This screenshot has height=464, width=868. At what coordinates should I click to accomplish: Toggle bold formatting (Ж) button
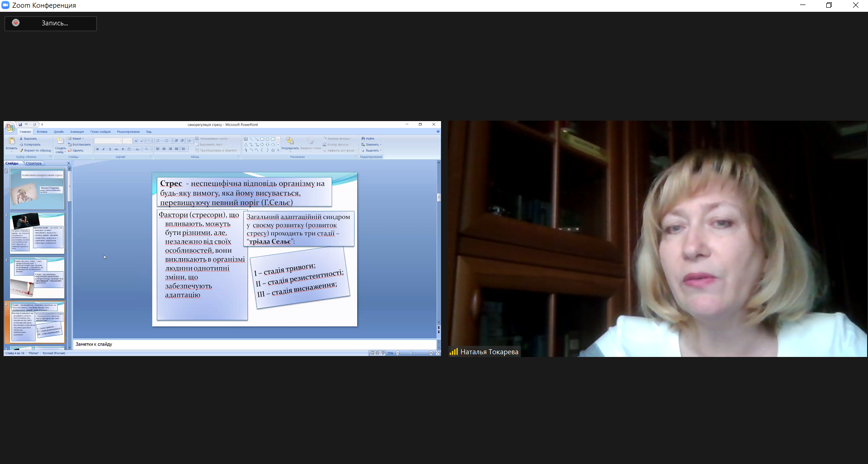[x=97, y=149]
